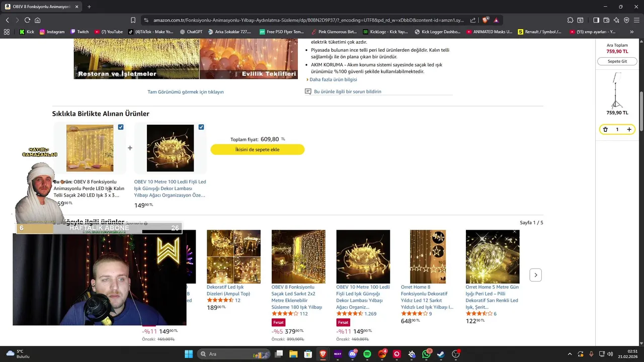
Task: Click Brave Rewards triangle icon
Action: [496, 20]
